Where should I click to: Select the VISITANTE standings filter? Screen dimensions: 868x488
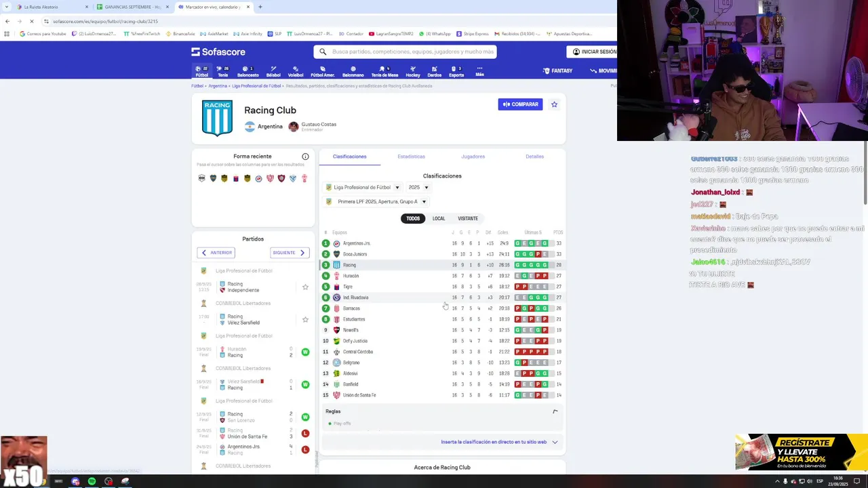(468, 218)
